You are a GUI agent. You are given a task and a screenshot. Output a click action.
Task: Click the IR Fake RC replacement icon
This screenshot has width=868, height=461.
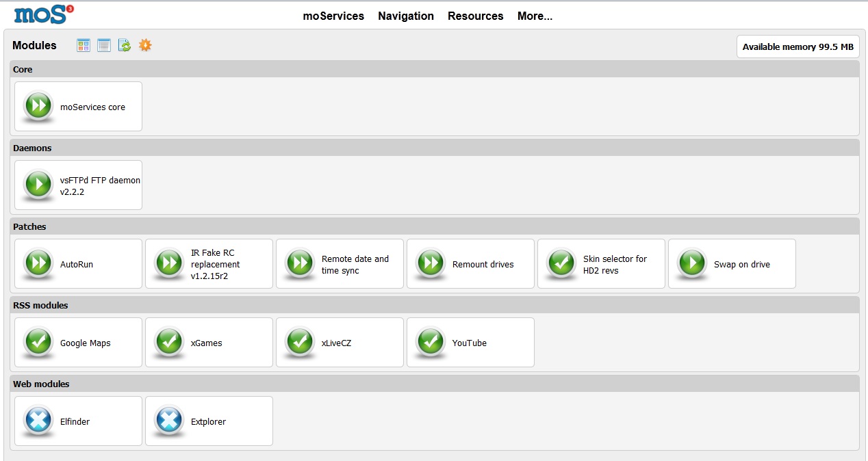168,263
